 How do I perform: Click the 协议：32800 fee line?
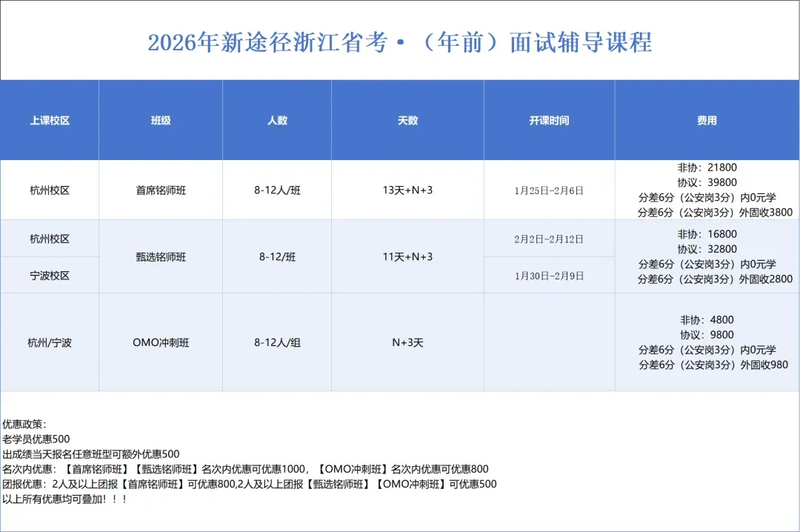(707, 249)
